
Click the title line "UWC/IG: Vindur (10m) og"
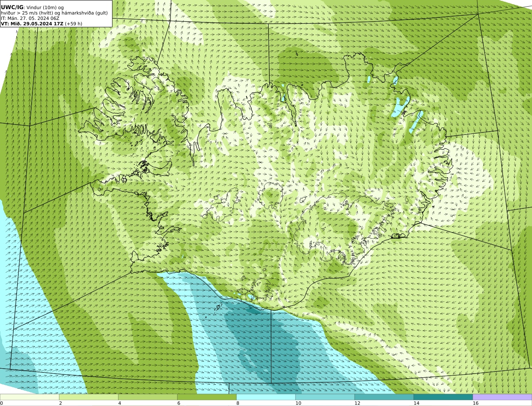pyautogui.click(x=32, y=7)
